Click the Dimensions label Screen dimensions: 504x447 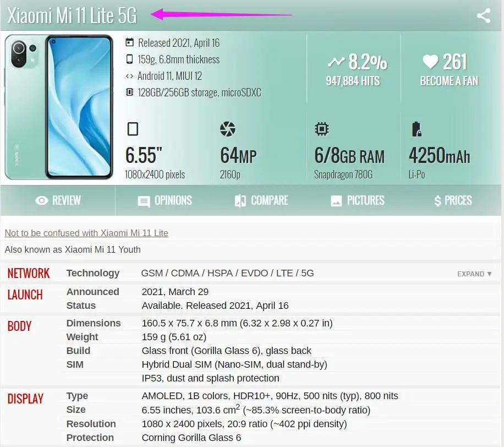94,323
